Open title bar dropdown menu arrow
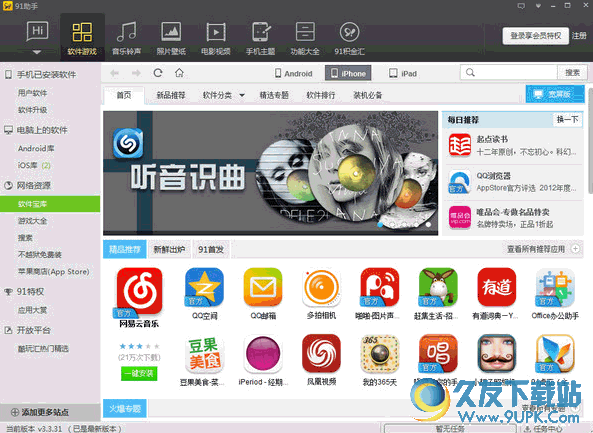This screenshot has height=433, width=593. pos(538,6)
